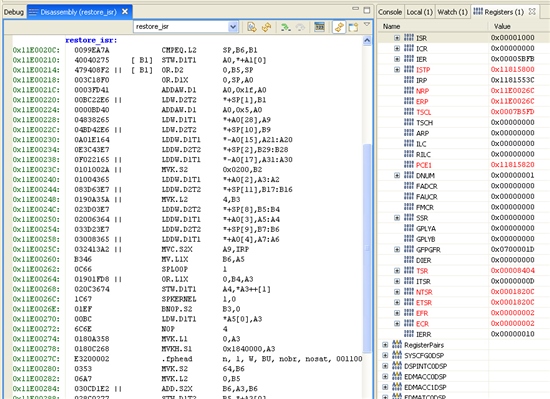Select the PCE1 register row
This screenshot has height=399, width=550.
pos(464,165)
